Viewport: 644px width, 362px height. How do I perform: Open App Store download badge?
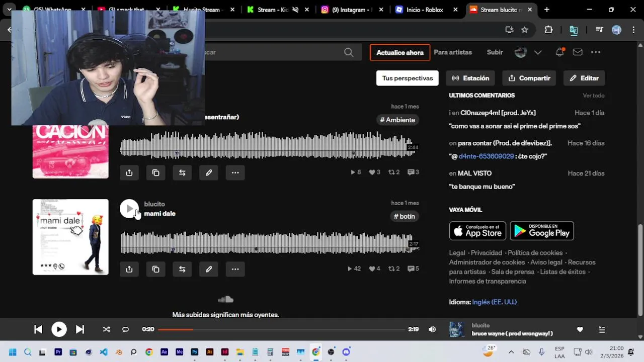click(478, 231)
